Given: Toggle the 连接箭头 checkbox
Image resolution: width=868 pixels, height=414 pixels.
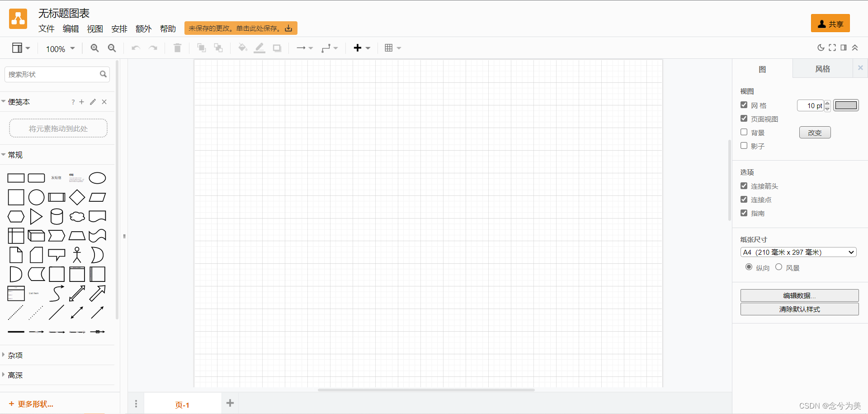Looking at the screenshot, I should pos(744,186).
